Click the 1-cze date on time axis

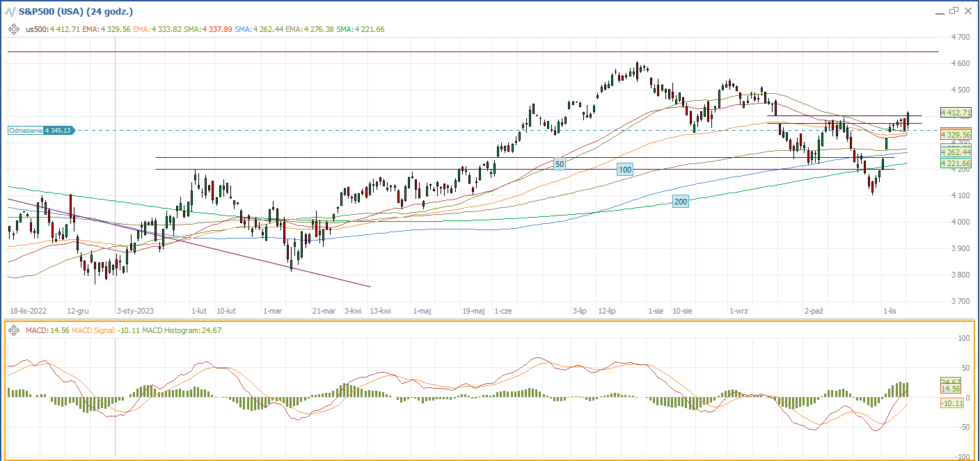coord(503,312)
